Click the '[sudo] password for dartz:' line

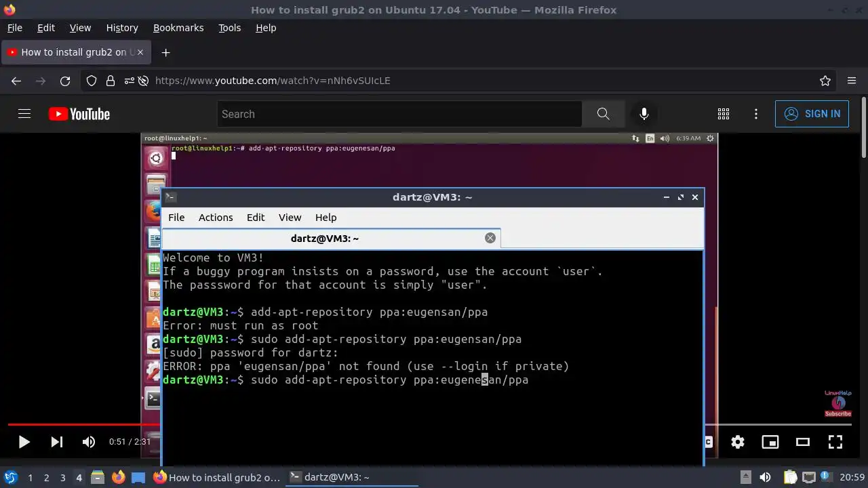pyautogui.click(x=250, y=352)
